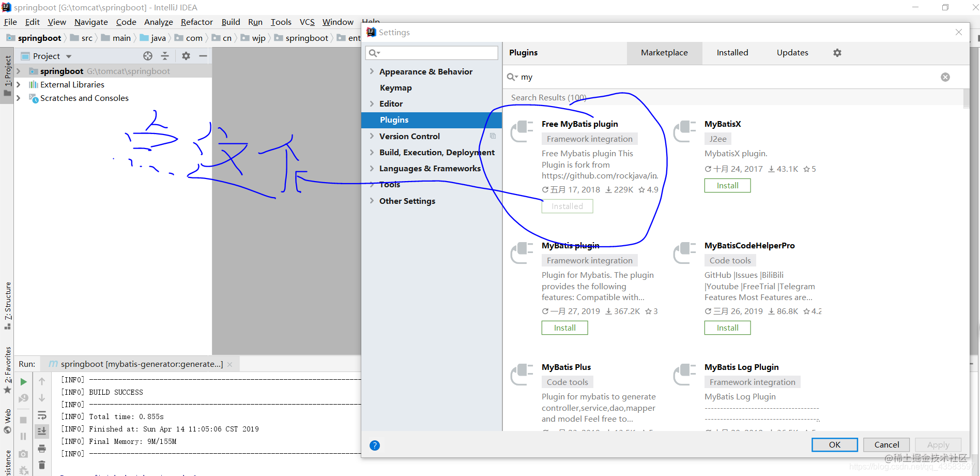The height and width of the screenshot is (476, 980).
Task: Expand Other Settings group
Action: pyautogui.click(x=372, y=201)
